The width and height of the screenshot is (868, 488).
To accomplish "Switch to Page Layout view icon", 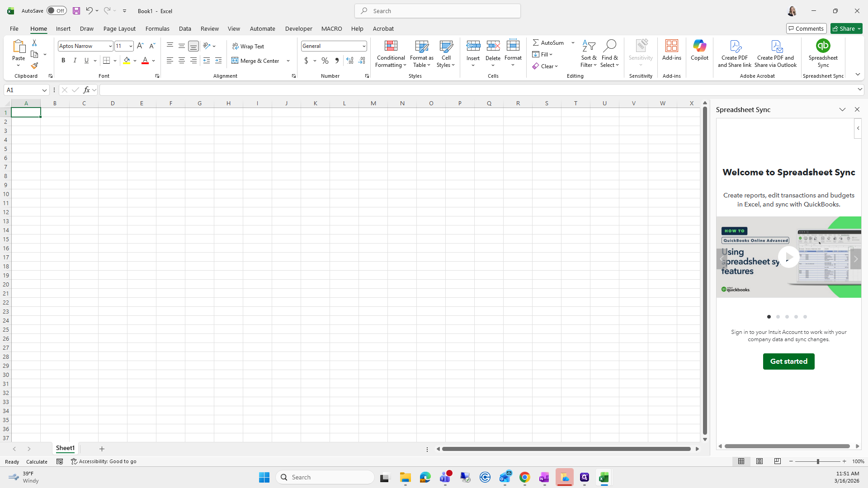I will tap(759, 461).
